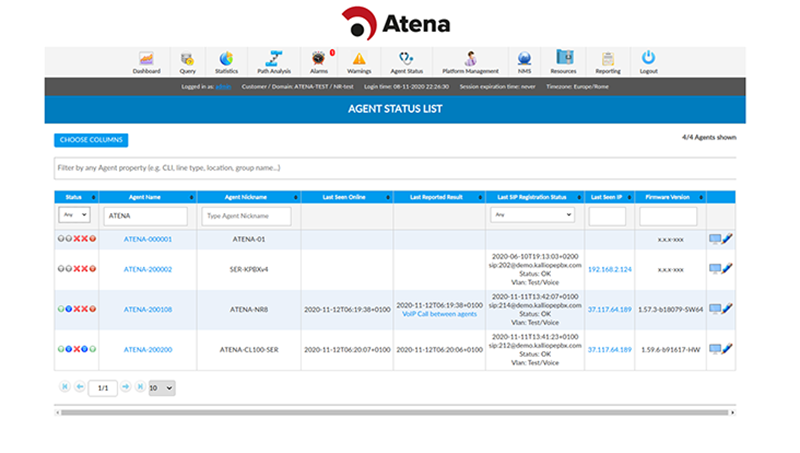Open Last SIP Registration Status filter dropdown
This screenshot has height=453, width=800.
tap(533, 215)
